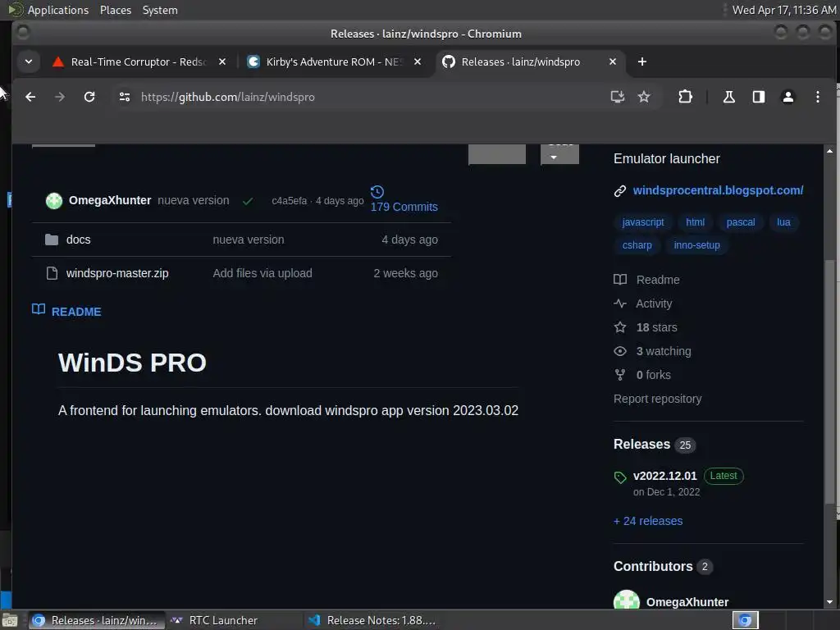This screenshot has height=630, width=840.
Task: Open a new browser tab
Action: tap(641, 62)
